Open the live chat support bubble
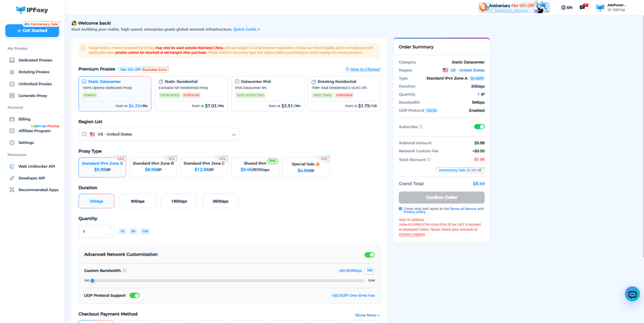 (x=632, y=294)
